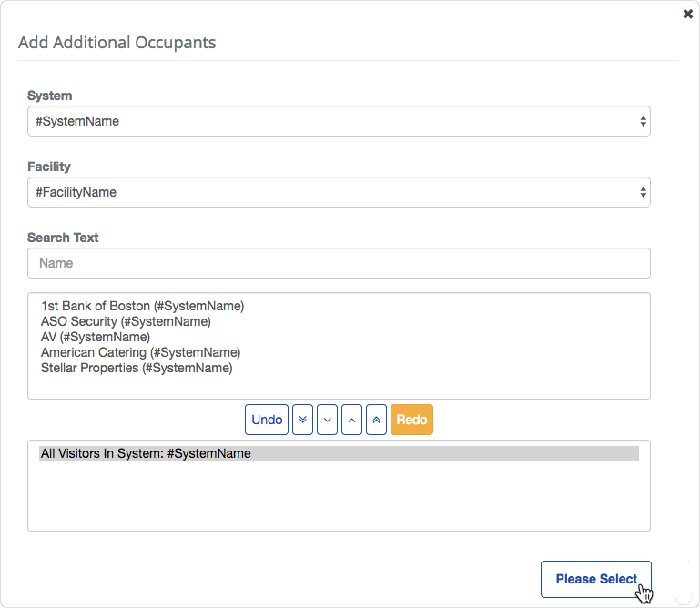Click the single chevron down button
The height and width of the screenshot is (608, 700).
pyautogui.click(x=328, y=420)
